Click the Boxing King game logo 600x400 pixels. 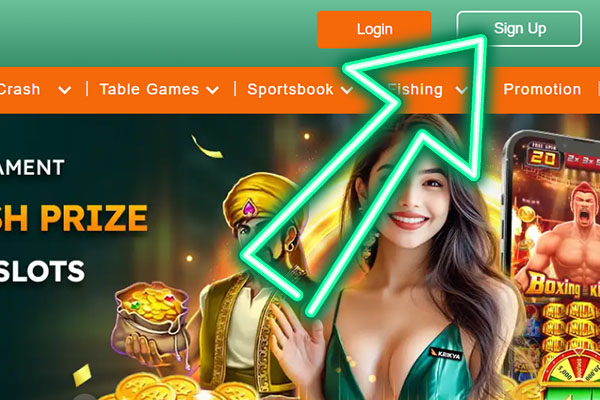(562, 286)
